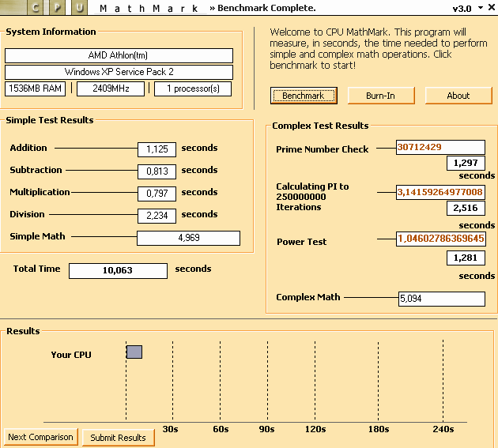This screenshot has width=498, height=448.
Task: Click the 'P' logo tile
Action: tap(57, 8)
